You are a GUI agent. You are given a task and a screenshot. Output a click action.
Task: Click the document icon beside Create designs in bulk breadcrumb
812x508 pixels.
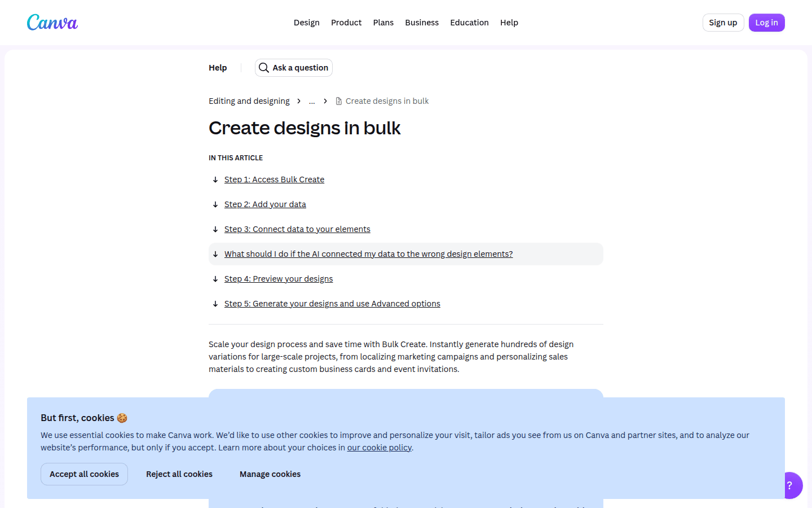click(x=339, y=101)
